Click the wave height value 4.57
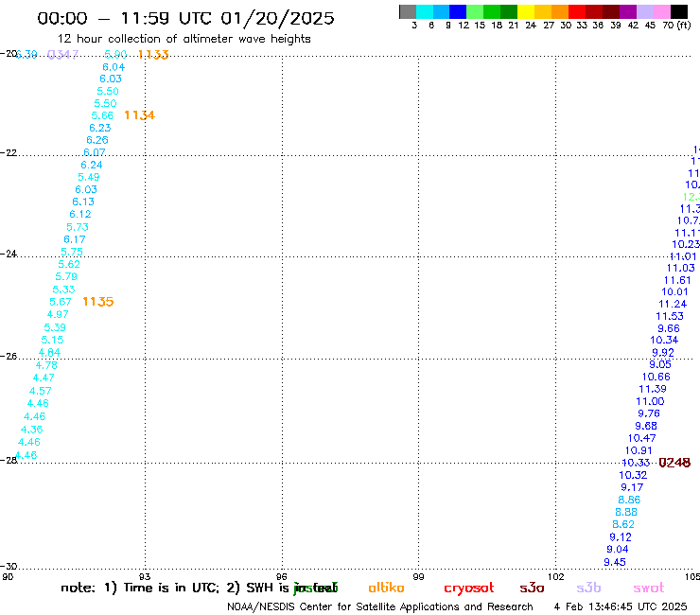Image resolution: width=700 pixels, height=615 pixels. 40,391
